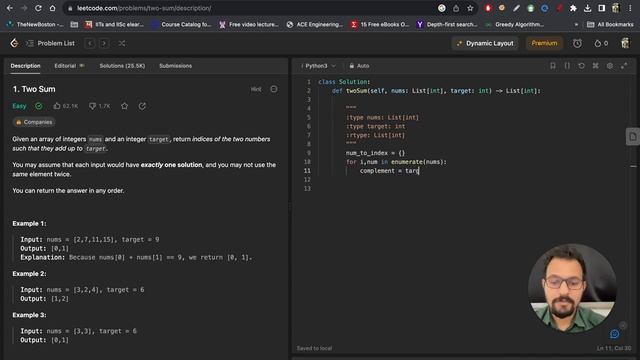Go to the previous problem arrow
640x360 pixels.
(90, 43)
